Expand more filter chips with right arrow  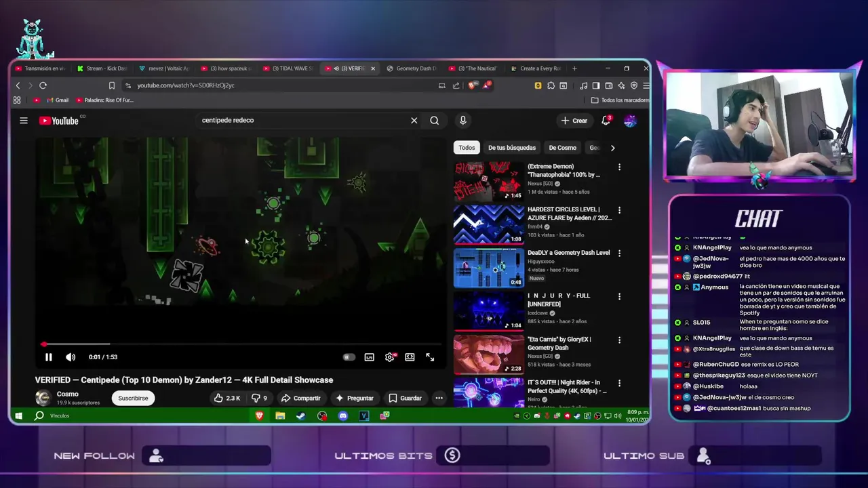612,148
